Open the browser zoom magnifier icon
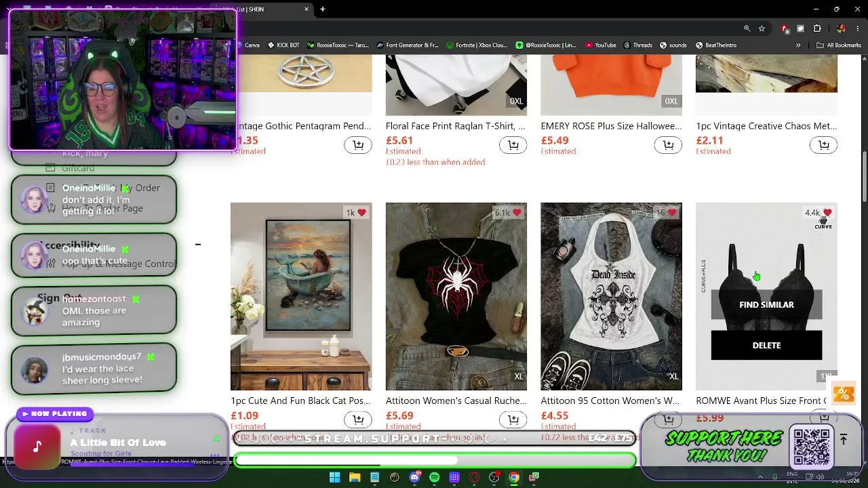Image resolution: width=868 pixels, height=488 pixels. pyautogui.click(x=747, y=28)
